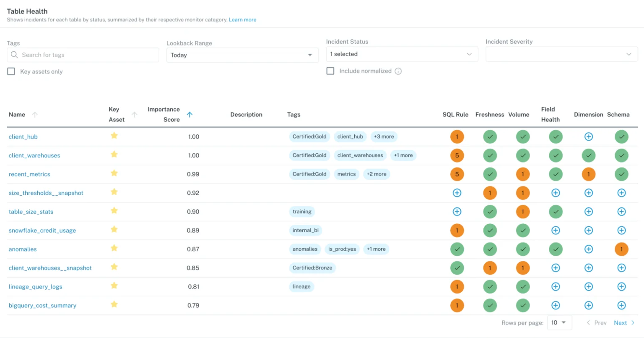Open Freshness incident for size_thresholds__snapshot

tap(490, 193)
